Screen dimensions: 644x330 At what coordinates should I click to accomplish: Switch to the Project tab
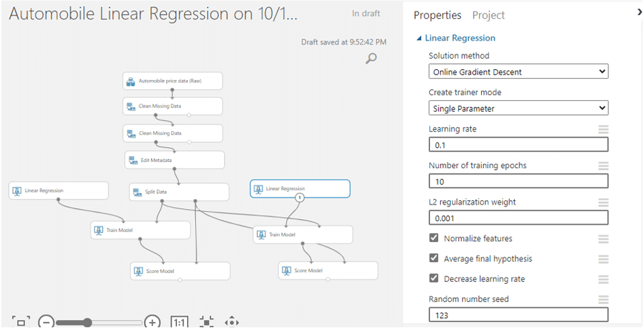tap(488, 15)
